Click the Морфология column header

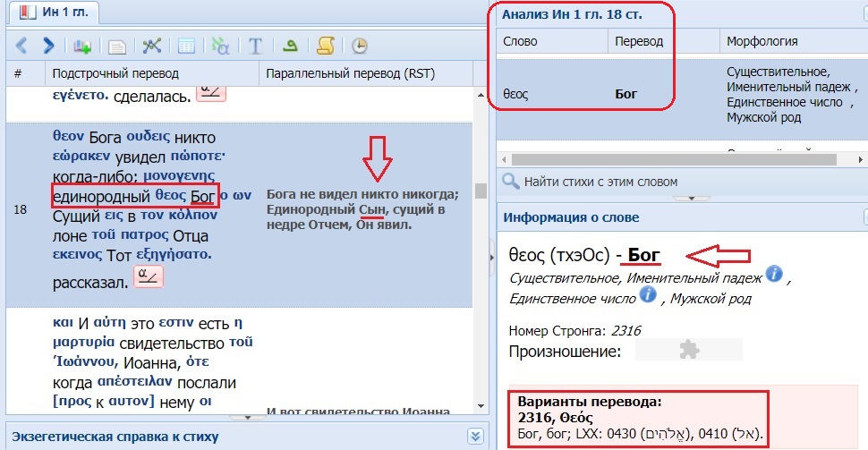[762, 41]
